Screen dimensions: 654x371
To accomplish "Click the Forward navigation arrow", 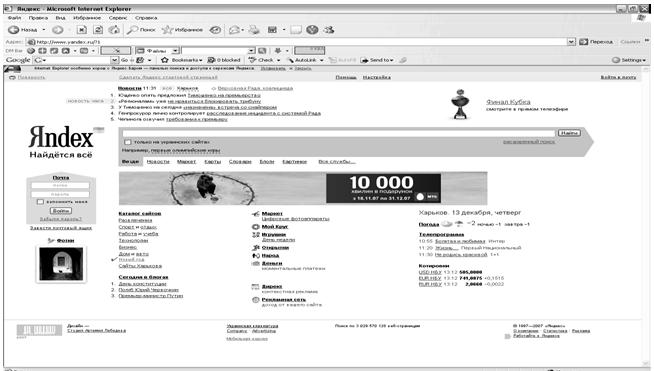I will [58, 30].
